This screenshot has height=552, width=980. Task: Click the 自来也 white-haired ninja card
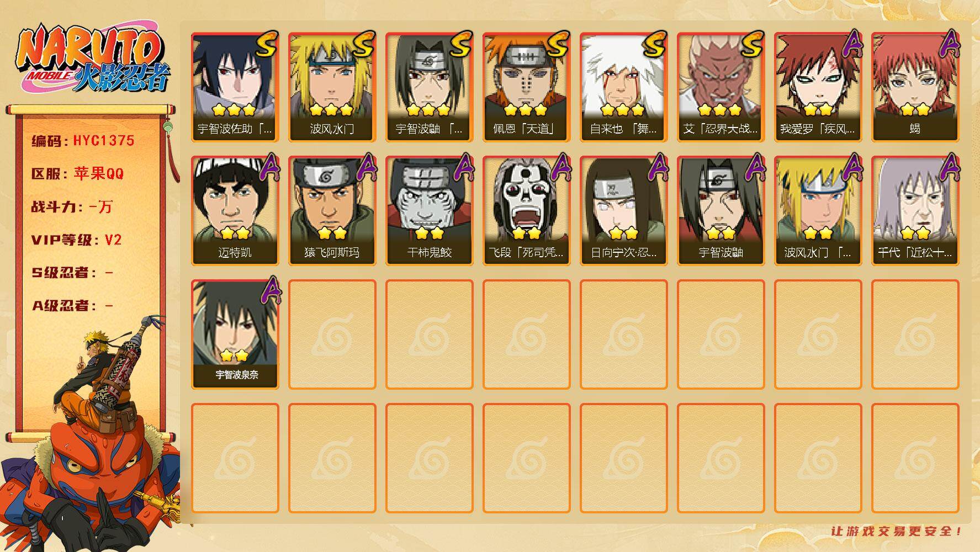point(623,87)
